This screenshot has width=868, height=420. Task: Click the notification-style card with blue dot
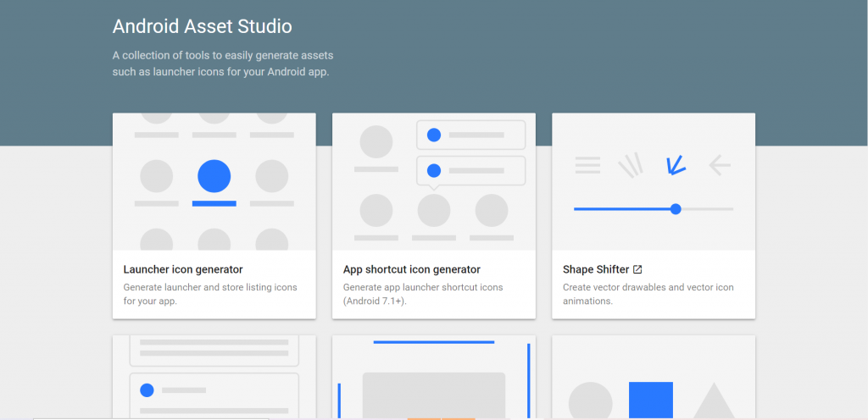coord(214,378)
